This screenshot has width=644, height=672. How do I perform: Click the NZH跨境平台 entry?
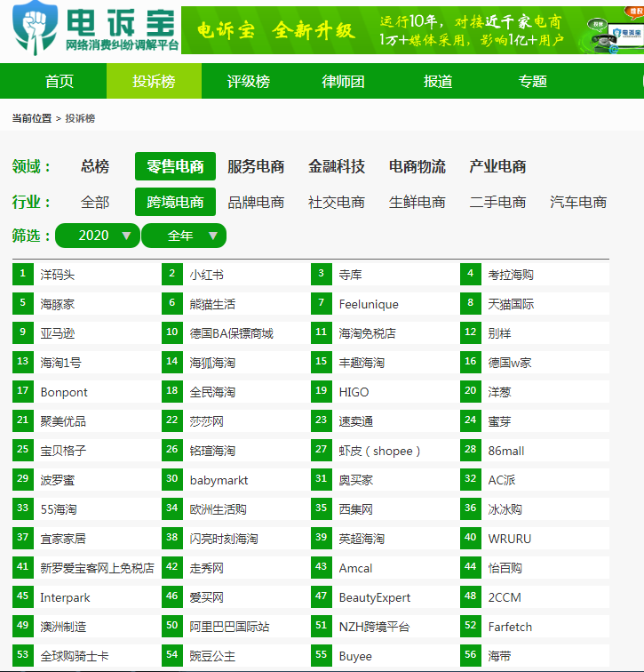pyautogui.click(x=374, y=627)
